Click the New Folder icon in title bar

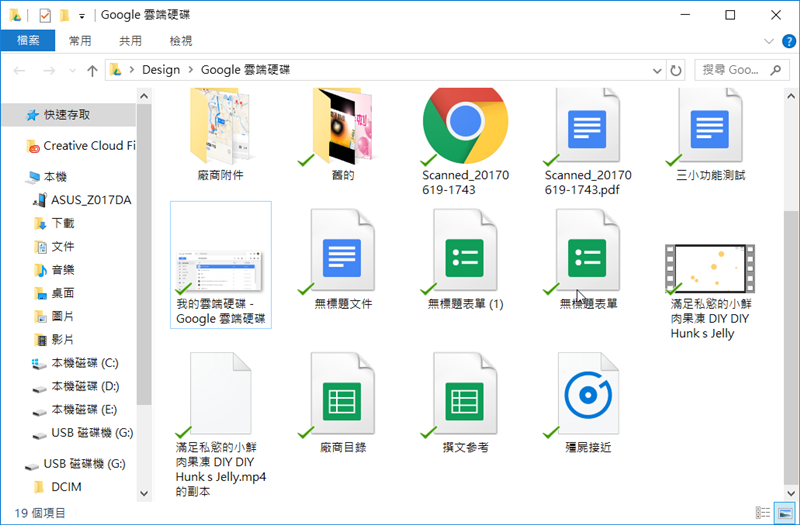64,16
